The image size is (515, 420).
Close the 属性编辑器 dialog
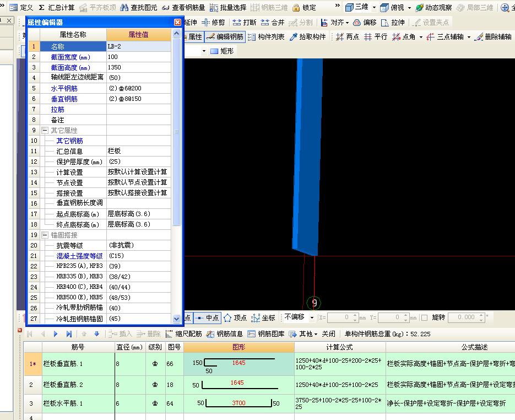(177, 22)
